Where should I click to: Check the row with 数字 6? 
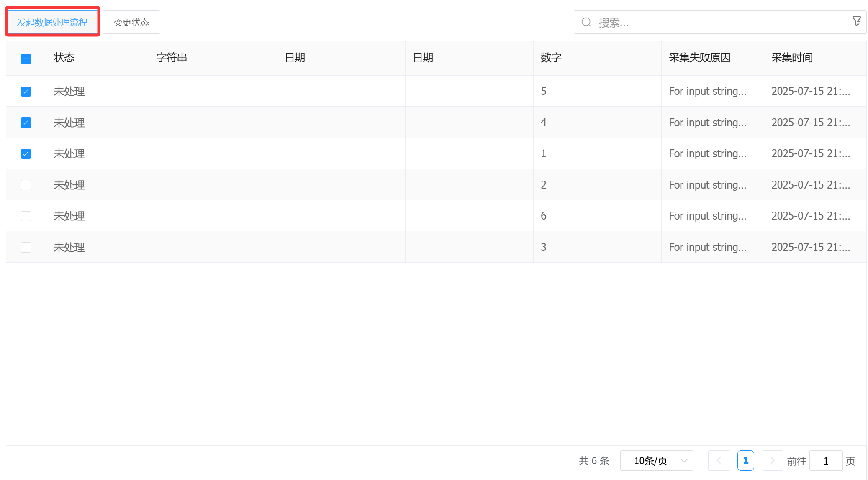[x=26, y=216]
